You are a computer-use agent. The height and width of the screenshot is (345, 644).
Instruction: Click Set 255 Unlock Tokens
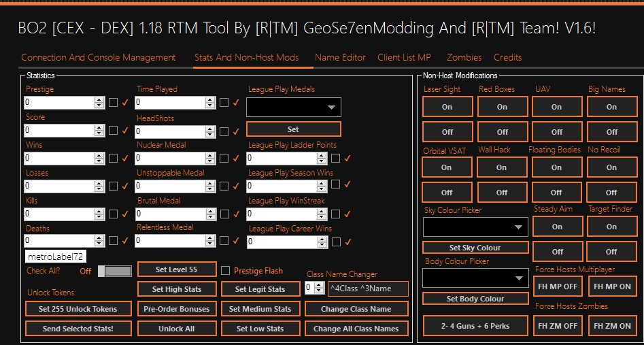[78, 309]
